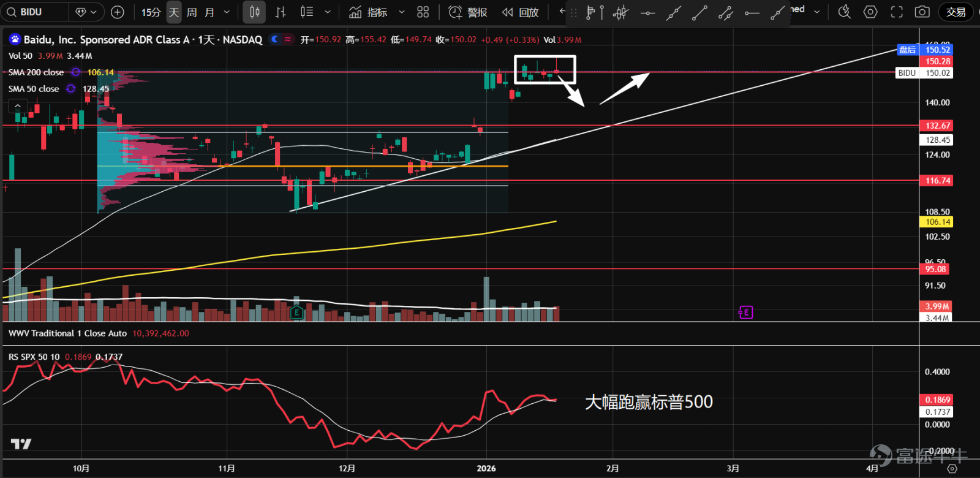Click the SMA 200 refresh circle icon
This screenshot has width=980, height=478.
coord(75,72)
